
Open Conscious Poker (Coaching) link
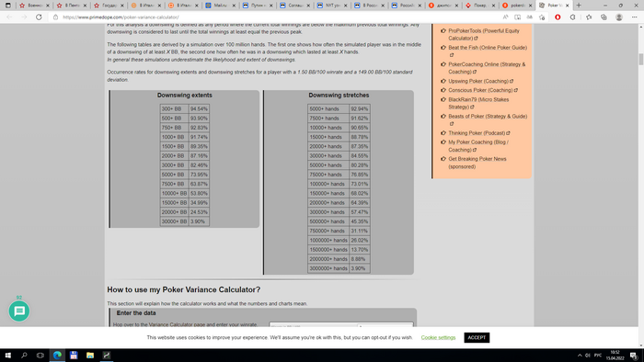coord(483,90)
